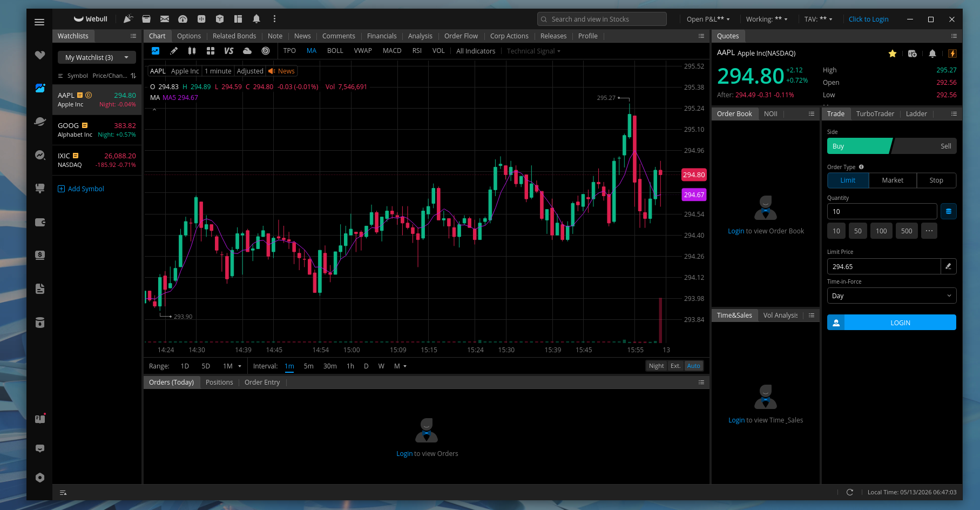Open the Positions tab

coord(219,382)
